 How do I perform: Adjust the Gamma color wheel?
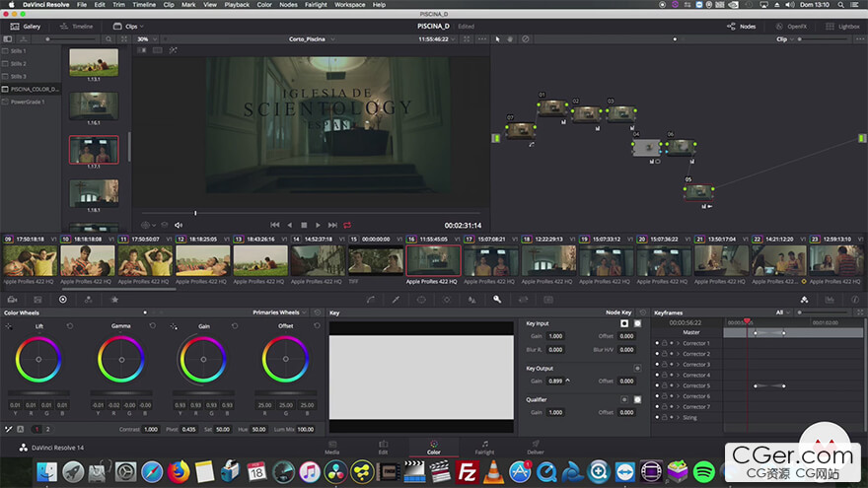(x=121, y=360)
